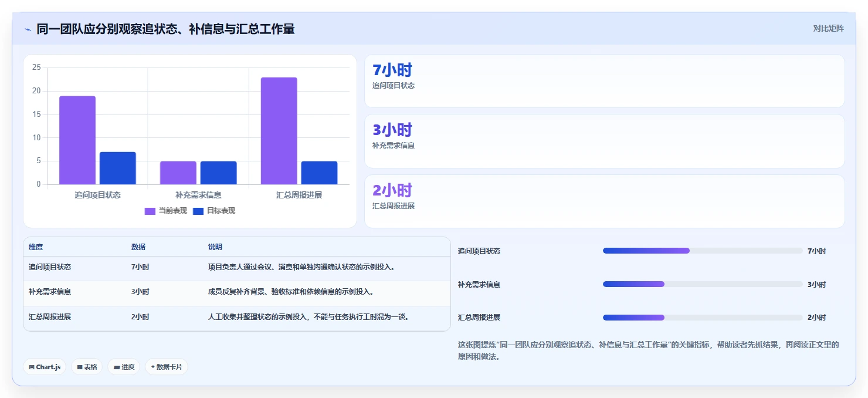Click 追问项目状态 caption in the stat card
This screenshot has height=398, width=868.
394,86
